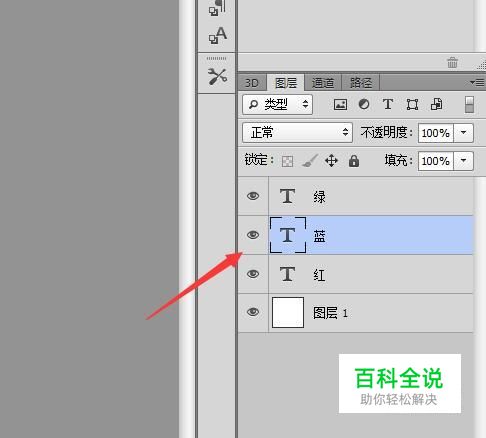Filter for type layers icon
This screenshot has height=438, width=486.
[x=388, y=104]
